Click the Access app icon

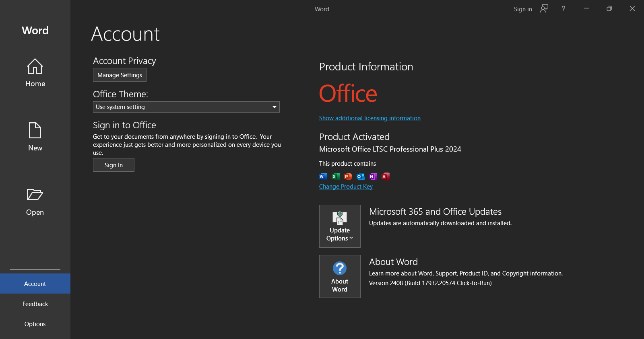(386, 176)
